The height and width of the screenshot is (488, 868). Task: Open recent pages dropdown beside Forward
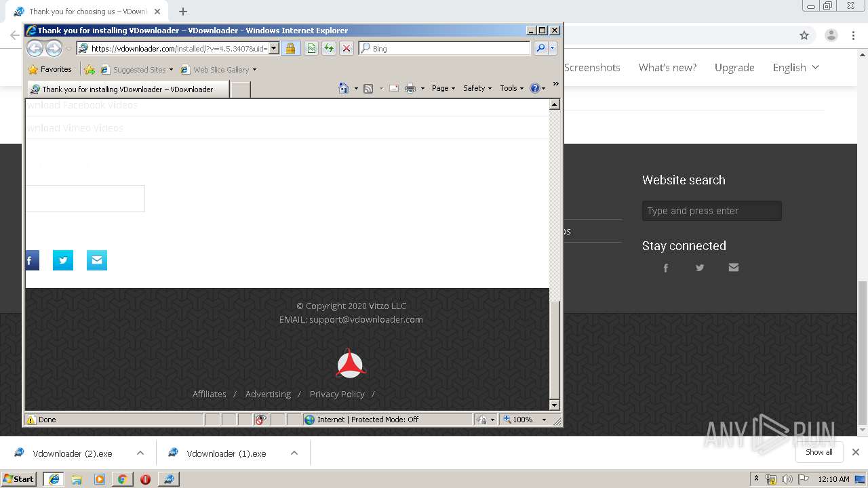click(68, 49)
